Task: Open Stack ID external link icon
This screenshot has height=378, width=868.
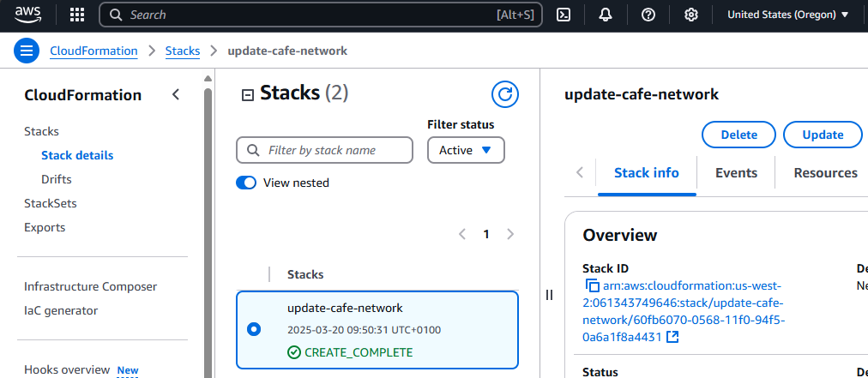Action: coord(672,337)
